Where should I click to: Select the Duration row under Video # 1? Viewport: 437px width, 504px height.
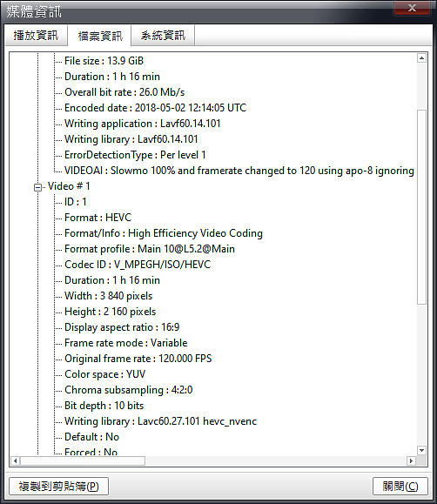coord(112,280)
